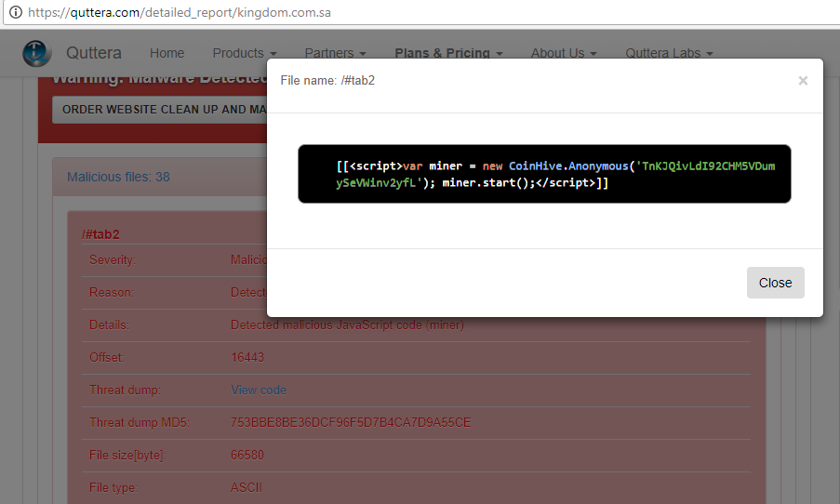Expand the Partners dropdown menu
This screenshot has width=840, height=504.
(x=336, y=53)
